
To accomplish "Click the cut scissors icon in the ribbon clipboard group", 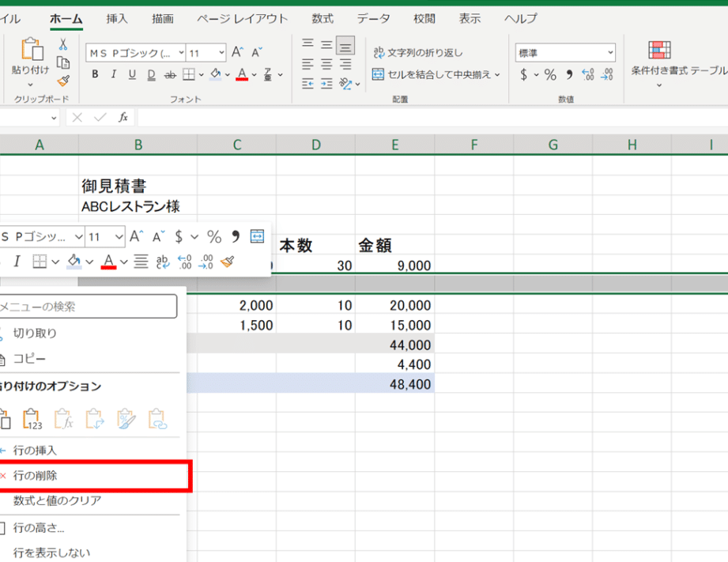I will pyautogui.click(x=63, y=44).
